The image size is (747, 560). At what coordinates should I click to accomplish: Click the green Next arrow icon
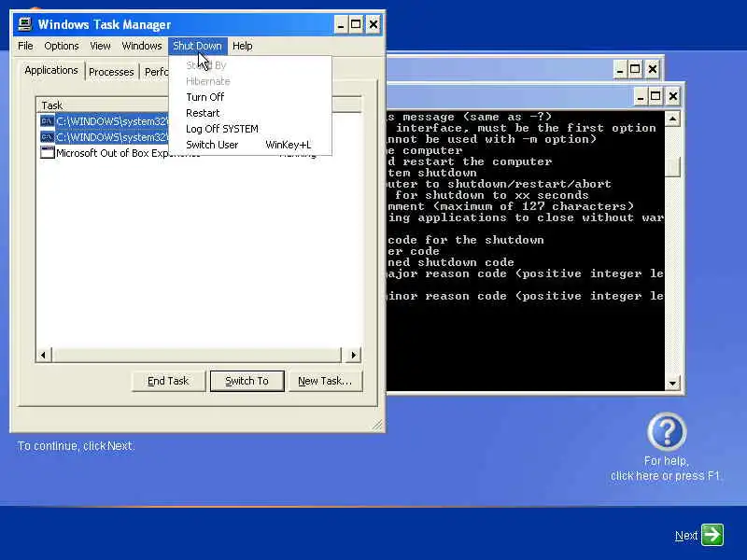pyautogui.click(x=712, y=534)
